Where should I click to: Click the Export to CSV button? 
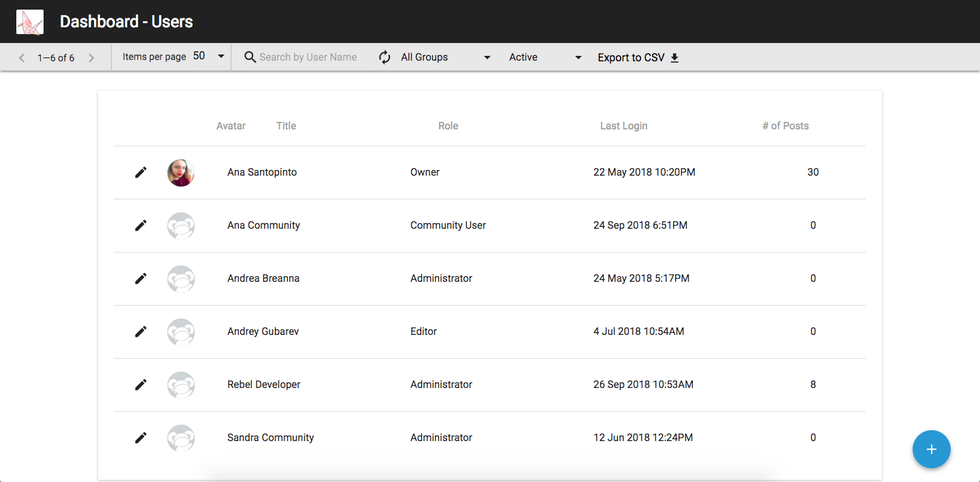click(638, 58)
